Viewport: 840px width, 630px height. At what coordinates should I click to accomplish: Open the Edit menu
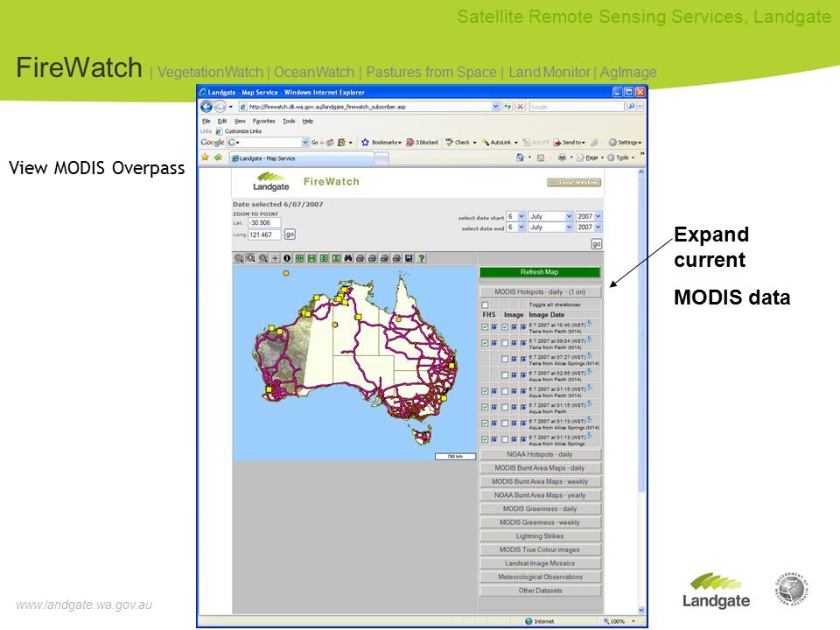(x=221, y=121)
